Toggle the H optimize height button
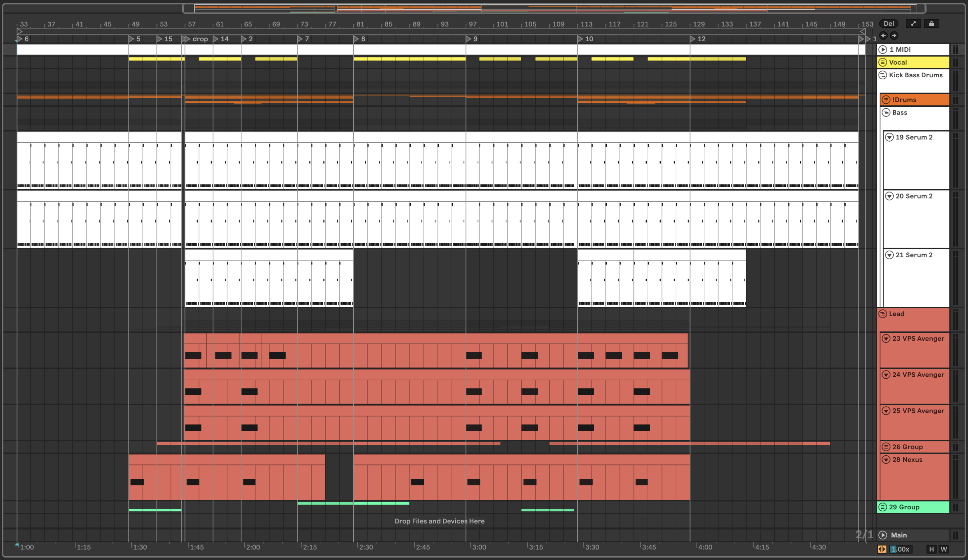The image size is (968, 560). (931, 549)
